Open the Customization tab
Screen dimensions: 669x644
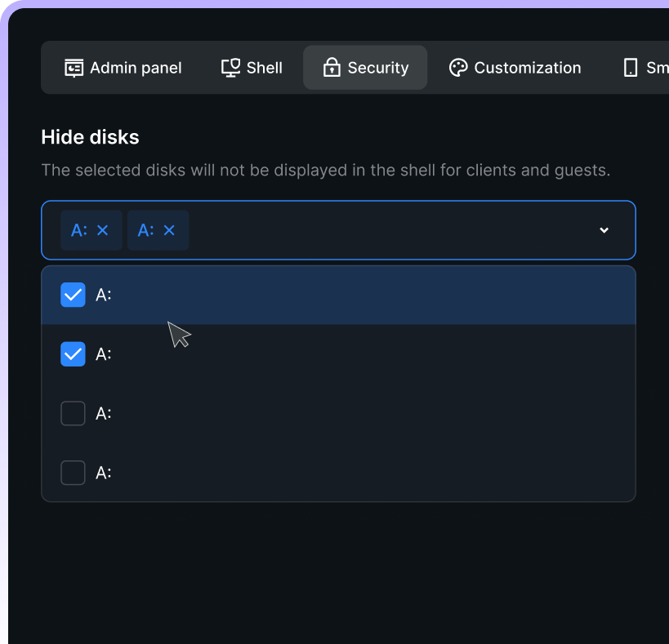click(x=527, y=68)
